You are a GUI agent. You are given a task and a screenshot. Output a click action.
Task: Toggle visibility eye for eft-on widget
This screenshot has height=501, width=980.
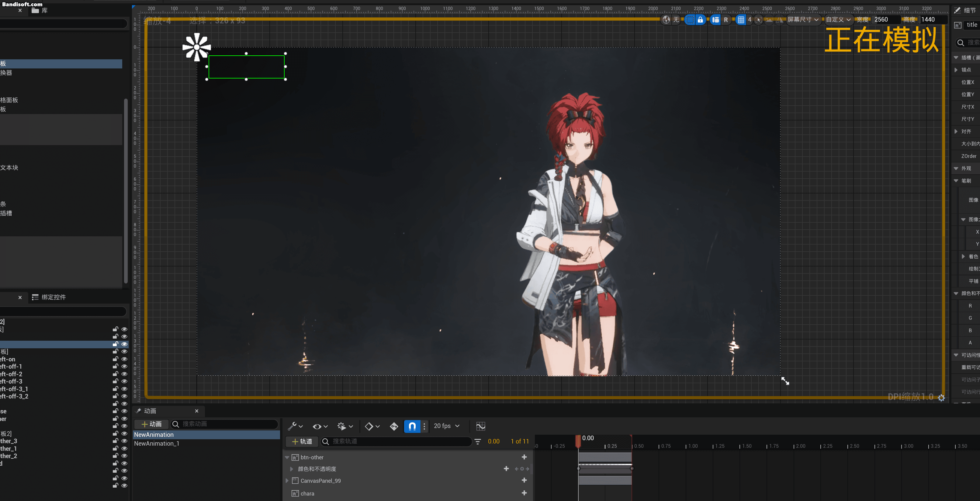pyautogui.click(x=124, y=359)
